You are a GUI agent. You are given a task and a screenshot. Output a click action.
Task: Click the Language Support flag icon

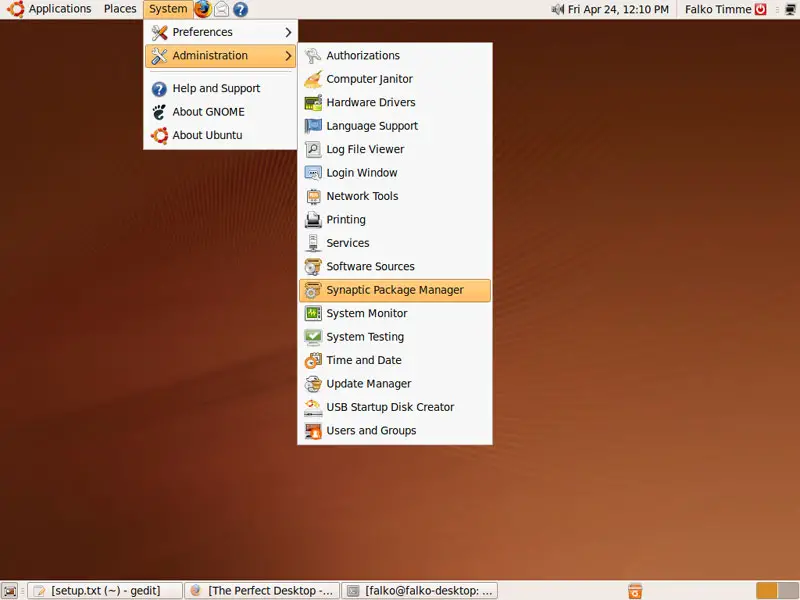(x=313, y=126)
